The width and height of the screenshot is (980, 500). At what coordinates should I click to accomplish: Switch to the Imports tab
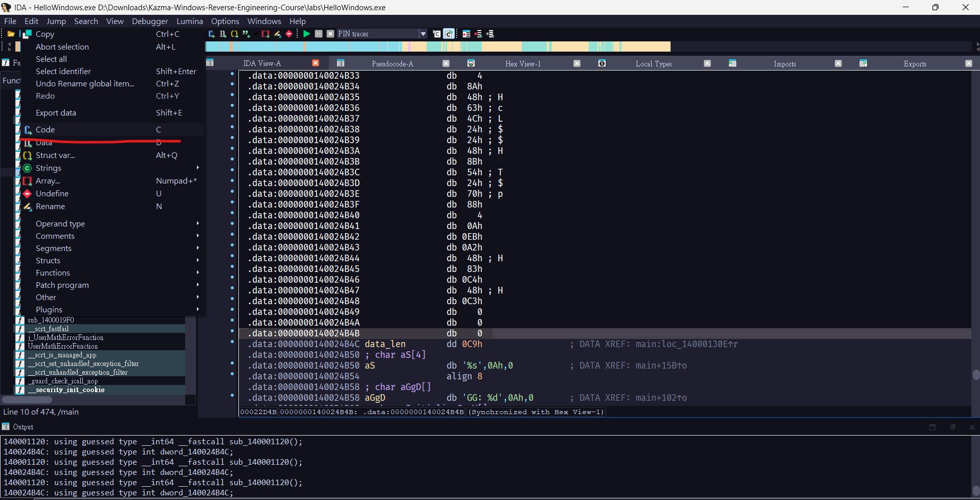785,63
